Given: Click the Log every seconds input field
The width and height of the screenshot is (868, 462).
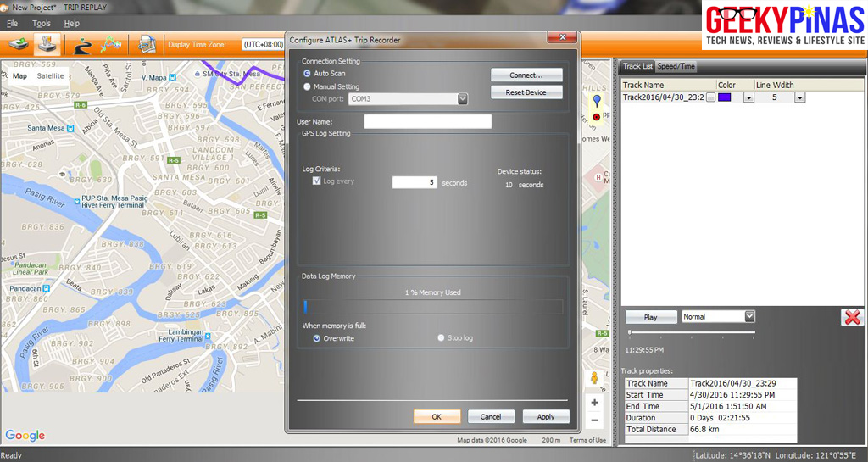Looking at the screenshot, I should click(x=415, y=182).
